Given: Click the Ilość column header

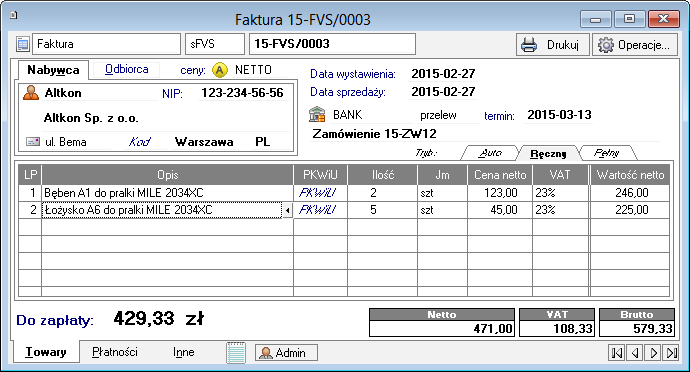Looking at the screenshot, I should 382,175.
